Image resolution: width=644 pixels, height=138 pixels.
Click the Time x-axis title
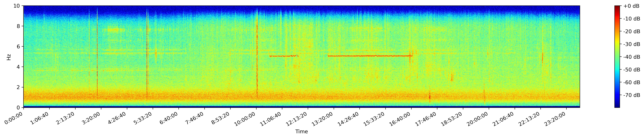(301, 132)
